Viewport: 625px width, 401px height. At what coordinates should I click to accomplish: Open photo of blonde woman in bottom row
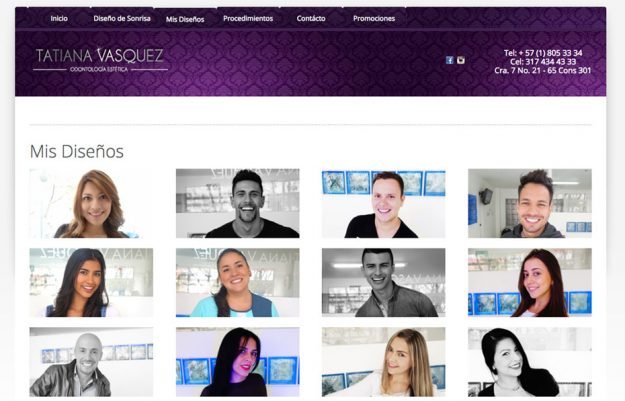click(383, 362)
